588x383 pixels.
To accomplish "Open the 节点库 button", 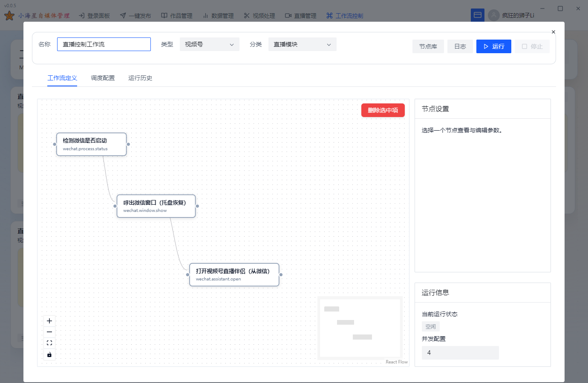I will pos(428,46).
